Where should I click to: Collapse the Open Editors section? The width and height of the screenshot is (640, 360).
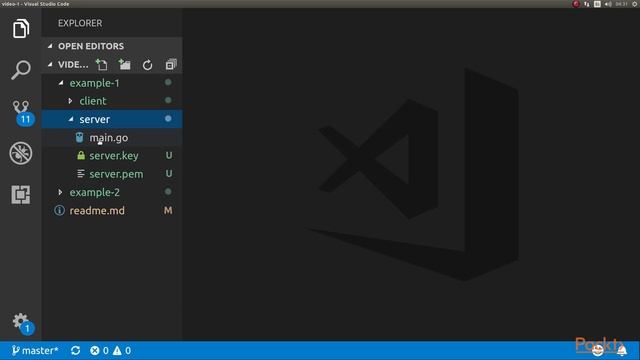click(x=50, y=46)
